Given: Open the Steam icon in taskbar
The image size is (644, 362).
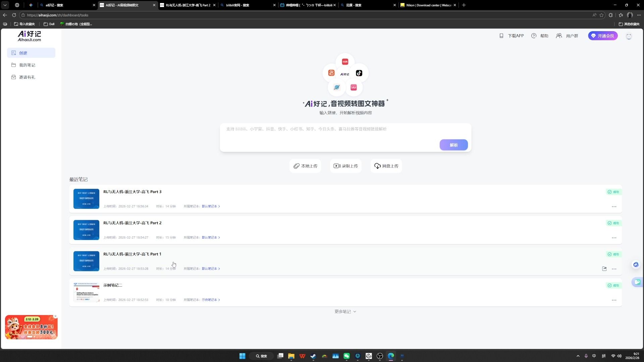Looking at the screenshot, I should click(x=313, y=356).
